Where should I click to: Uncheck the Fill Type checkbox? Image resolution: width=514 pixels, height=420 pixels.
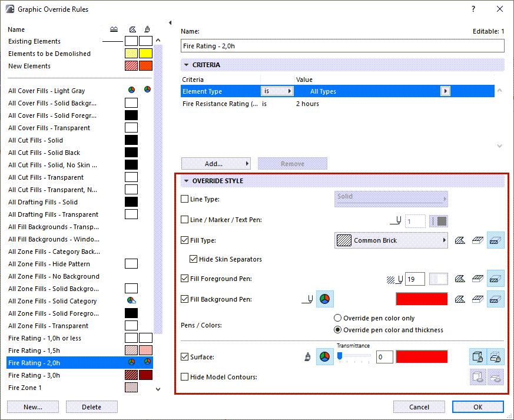pos(184,240)
